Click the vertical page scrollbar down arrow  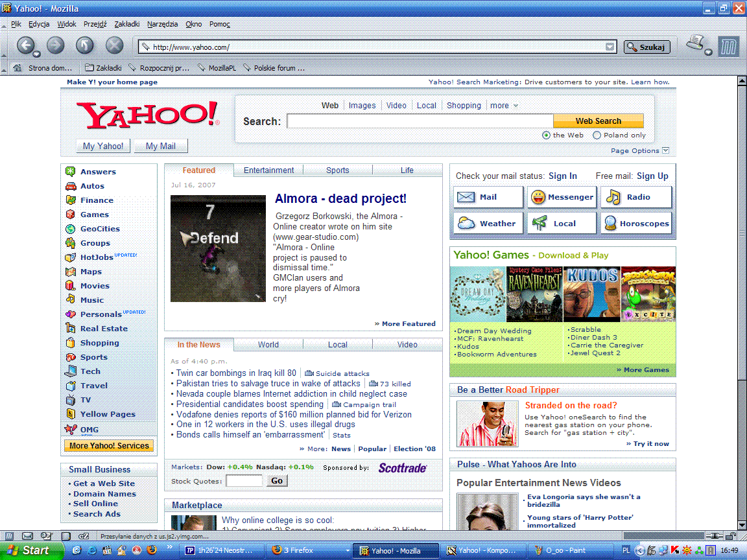(x=742, y=525)
